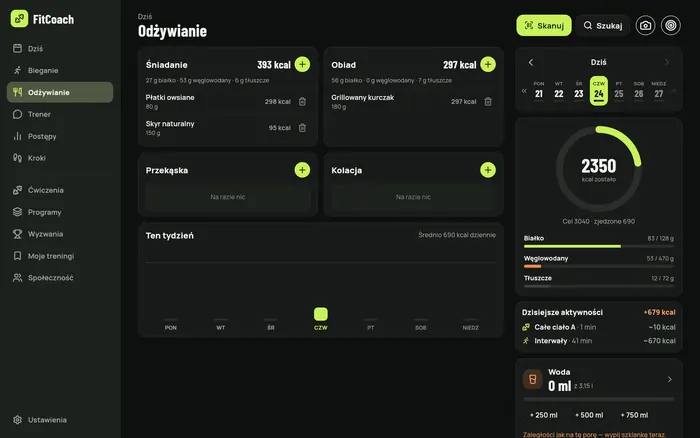
Task: Add 500 ml of water
Action: 589,415
